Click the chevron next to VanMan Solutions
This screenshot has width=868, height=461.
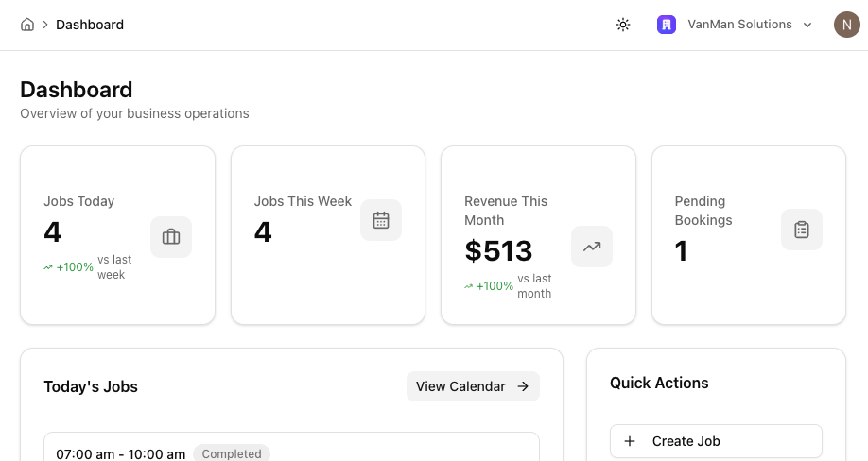click(807, 25)
